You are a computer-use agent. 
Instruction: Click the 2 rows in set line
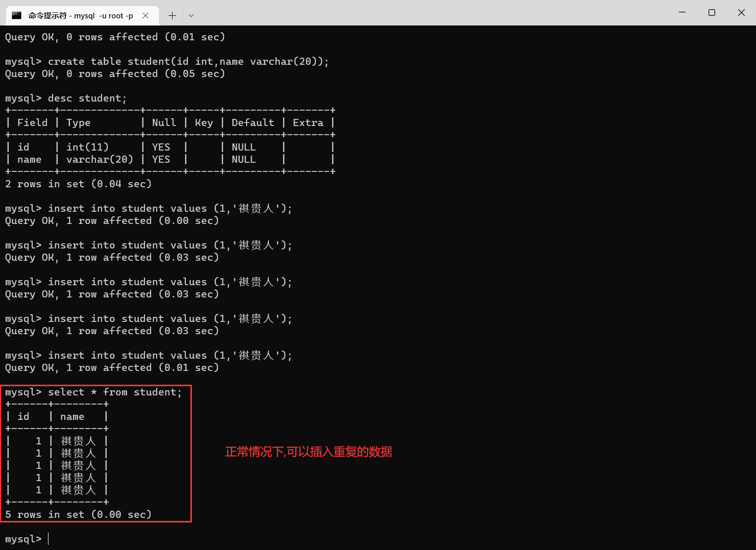click(78, 184)
